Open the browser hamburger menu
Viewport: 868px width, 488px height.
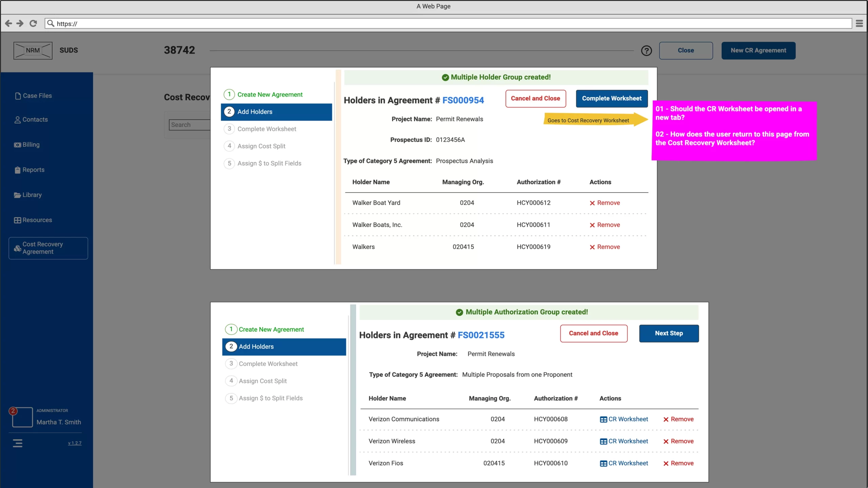[860, 23]
